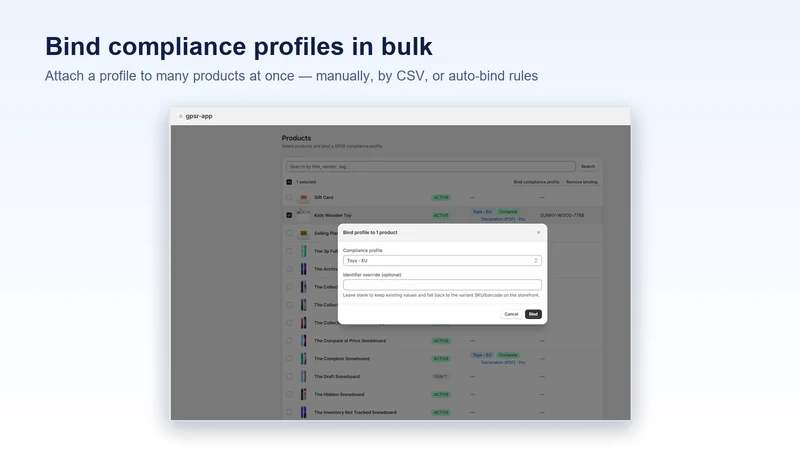
Task: Click The Hidden Snowboard name
Action: (339, 394)
